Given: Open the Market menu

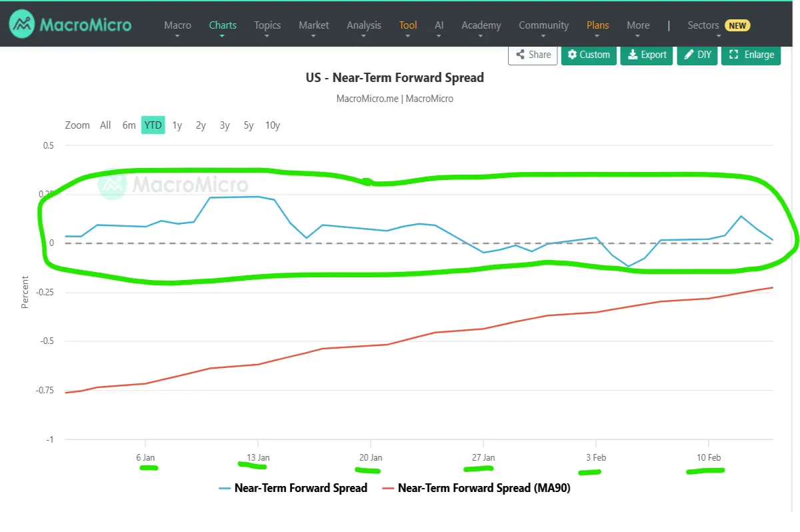Looking at the screenshot, I should point(314,25).
